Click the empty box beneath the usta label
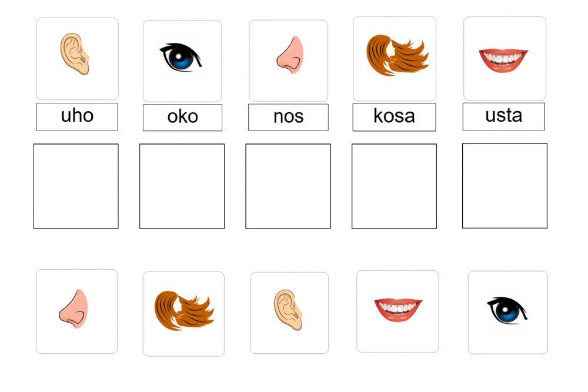The image size is (588, 392). [505, 185]
